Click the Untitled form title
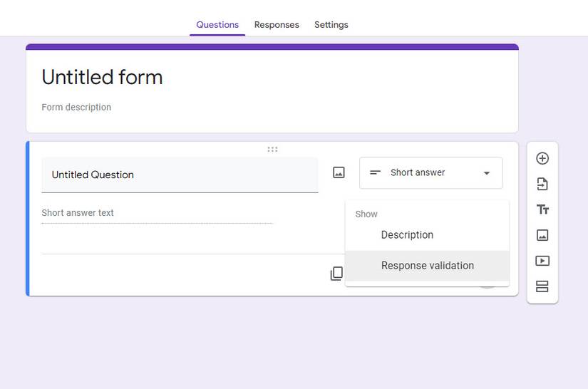This screenshot has height=389, width=588. coord(103,78)
